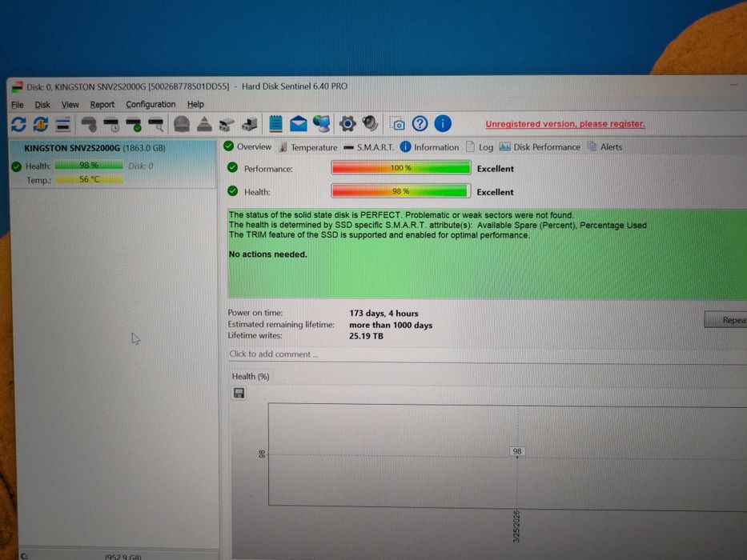Open the gear configuration toolbar icon

347,124
